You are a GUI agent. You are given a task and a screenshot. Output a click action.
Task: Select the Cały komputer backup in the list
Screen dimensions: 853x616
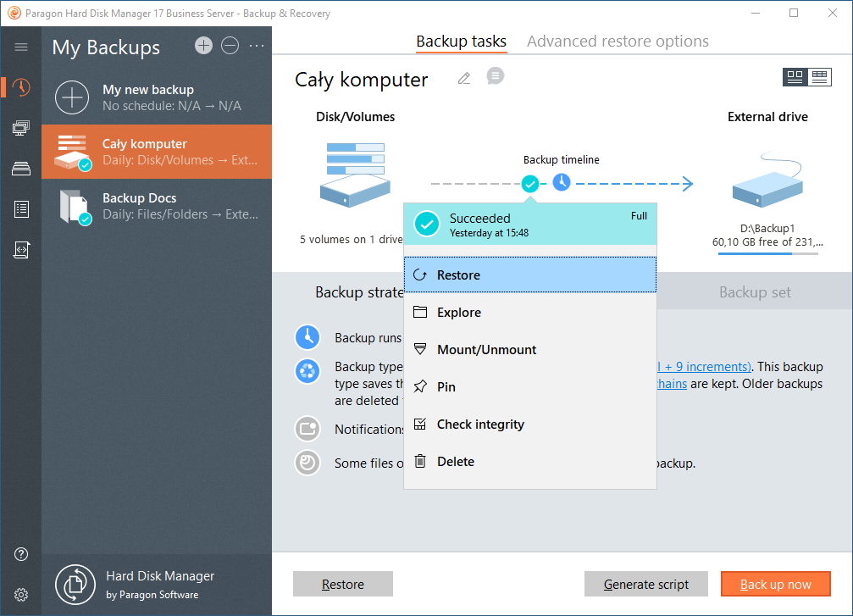157,152
